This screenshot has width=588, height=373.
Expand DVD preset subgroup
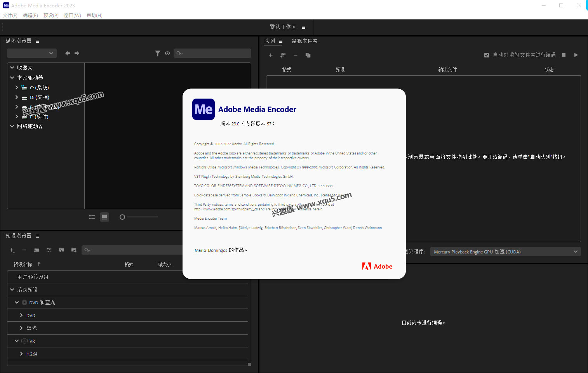(21, 315)
